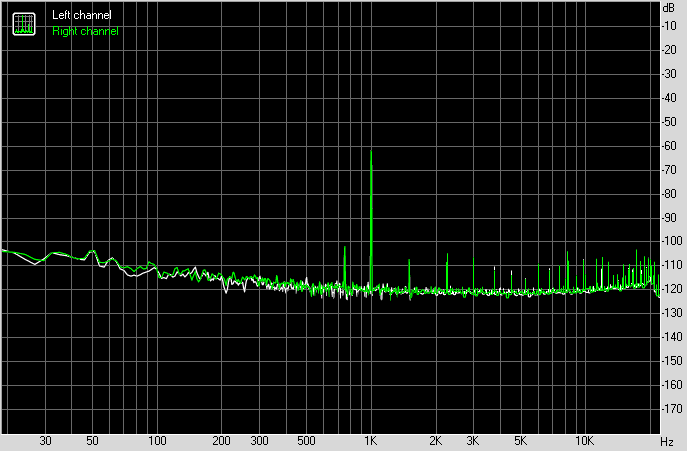Screen dimensions: 687x451
Task: Click the Hz unit label
Action: coord(667,442)
